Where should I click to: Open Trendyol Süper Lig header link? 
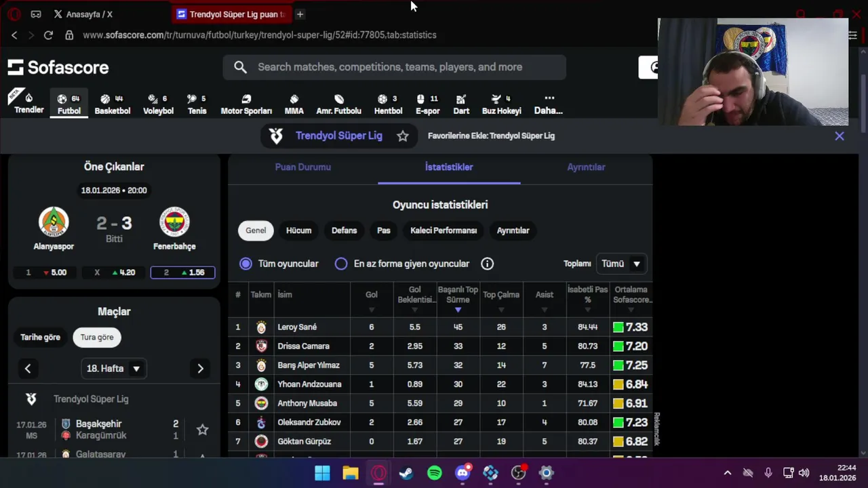tap(338, 136)
